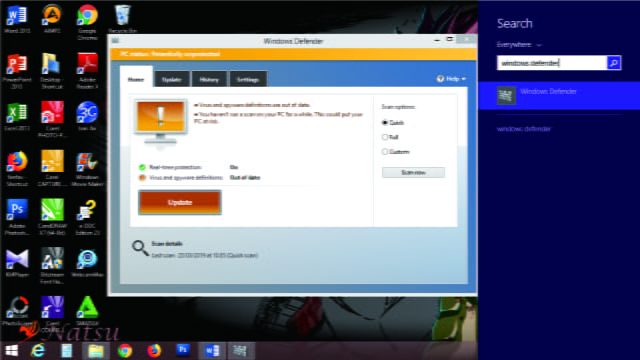Click inside the search text field

[x=552, y=63]
